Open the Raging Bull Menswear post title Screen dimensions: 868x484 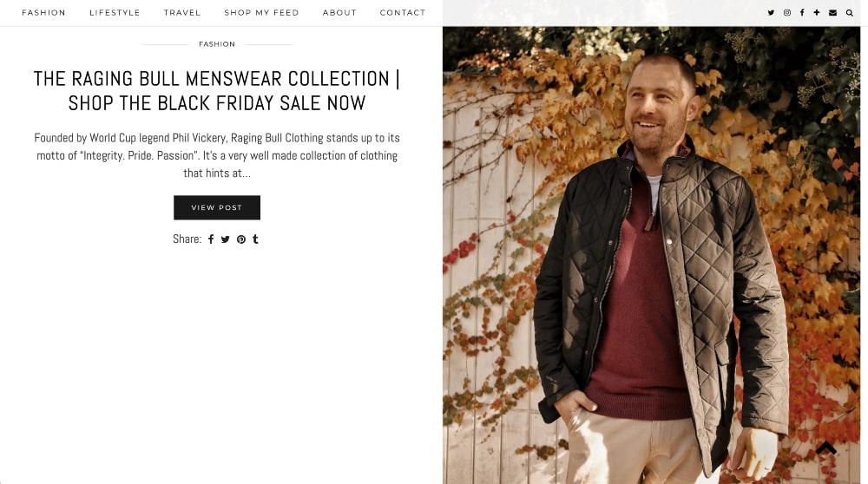[217, 91]
